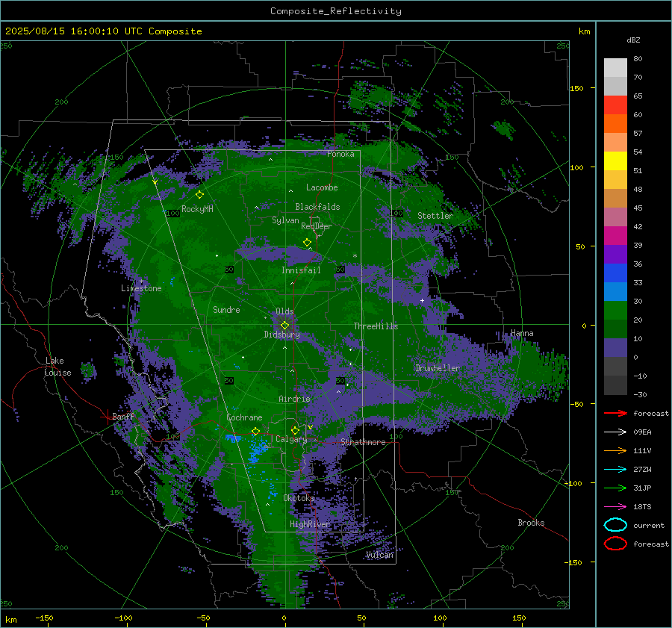
Task: Click the Sundre label
Action: point(226,309)
